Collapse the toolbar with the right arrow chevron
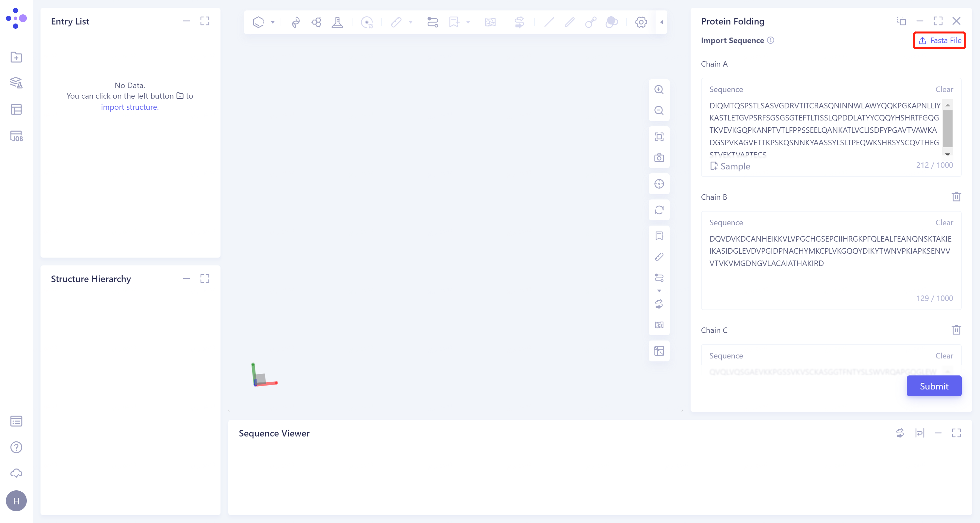This screenshot has width=980, height=523. click(661, 22)
